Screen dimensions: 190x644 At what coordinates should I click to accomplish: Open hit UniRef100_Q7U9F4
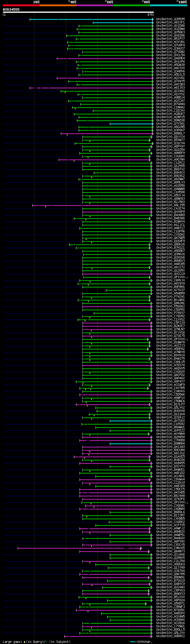(170, 45)
